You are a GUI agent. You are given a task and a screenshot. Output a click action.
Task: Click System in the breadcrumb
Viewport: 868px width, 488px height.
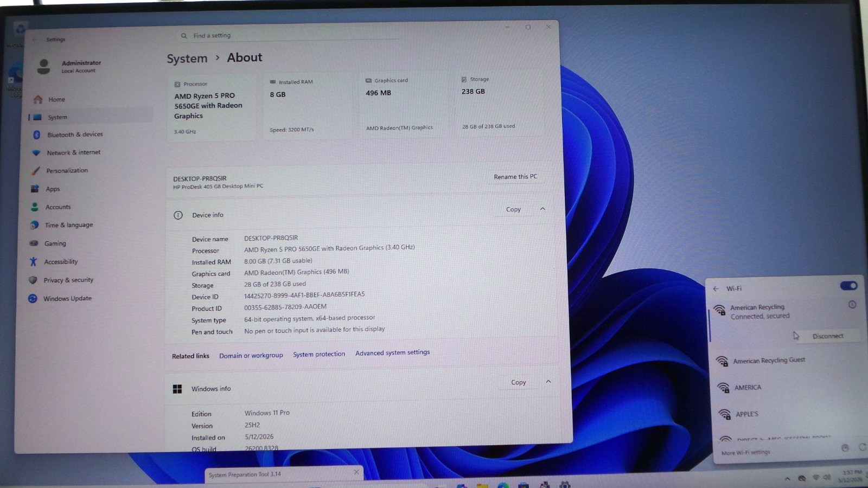click(187, 58)
